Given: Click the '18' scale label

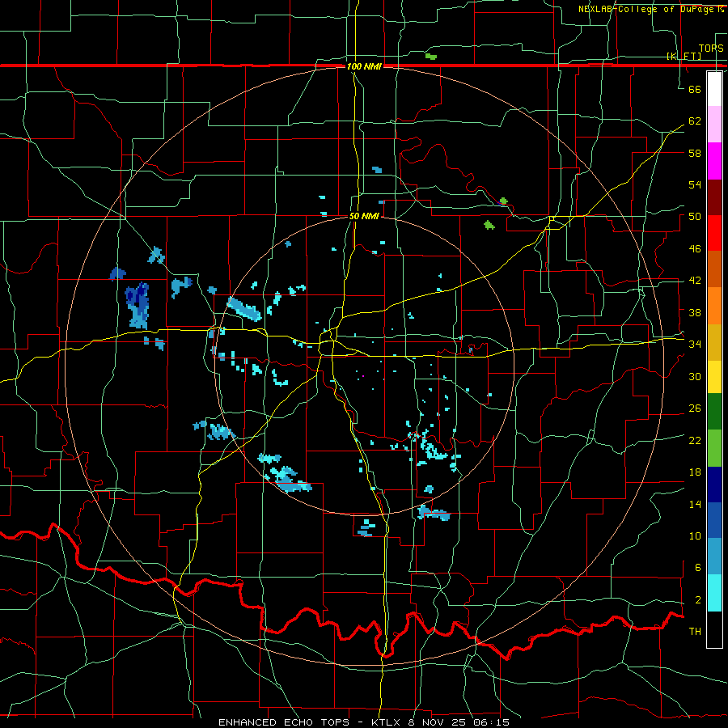Looking at the screenshot, I should point(695,472).
